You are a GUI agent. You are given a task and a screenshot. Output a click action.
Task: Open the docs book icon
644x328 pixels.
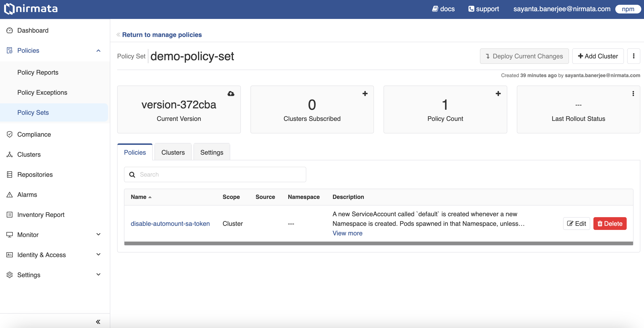(x=435, y=9)
